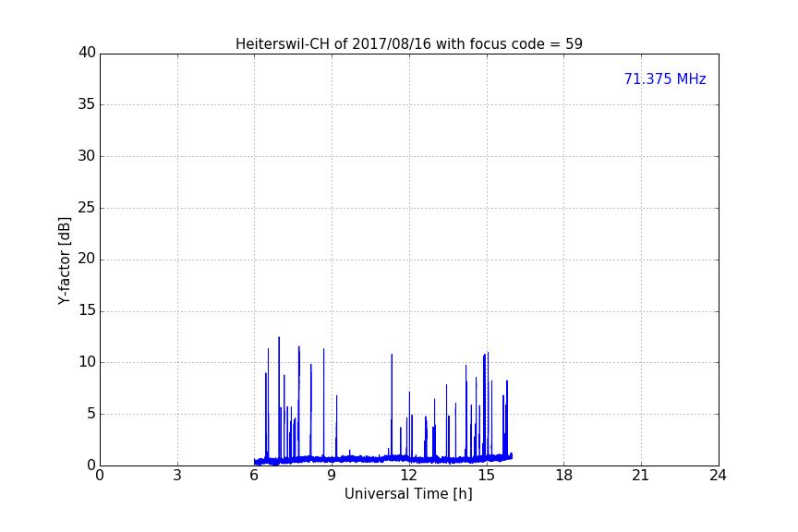Image resolution: width=798 pixels, height=532 pixels.
Task: Select the blue "71.375 MHz" frequency label
Action: tap(665, 79)
